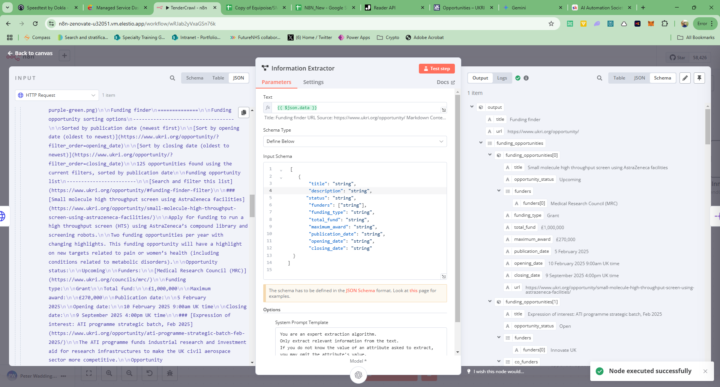Screen dimensions: 720x387
Task: Switch output view to Table
Action: (x=619, y=78)
